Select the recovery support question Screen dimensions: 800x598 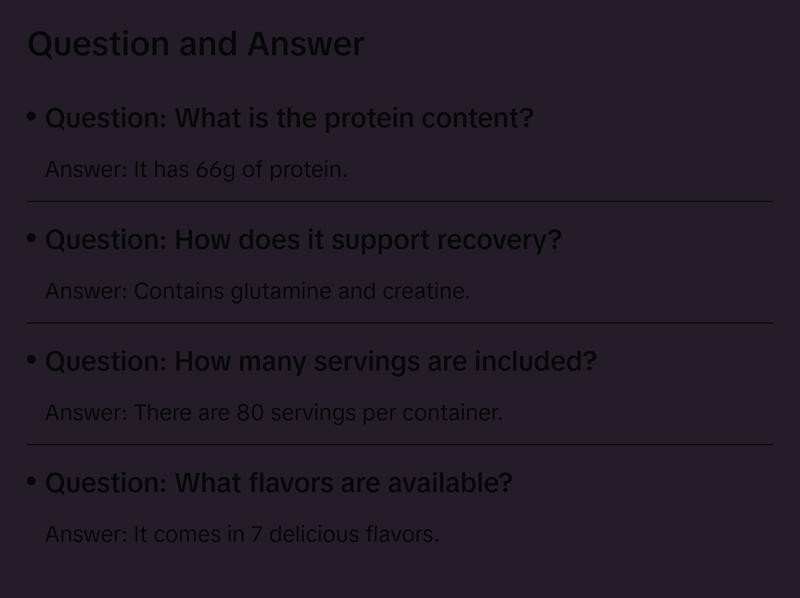[x=303, y=240]
